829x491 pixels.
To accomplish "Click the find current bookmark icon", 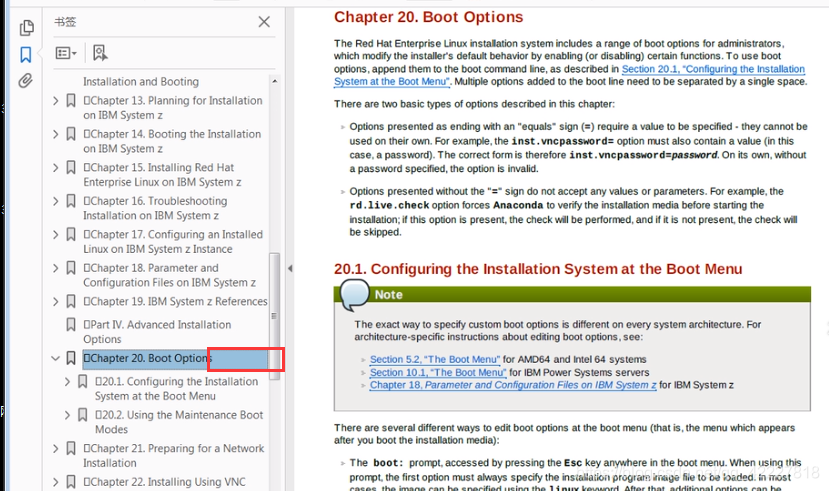I will tap(100, 52).
